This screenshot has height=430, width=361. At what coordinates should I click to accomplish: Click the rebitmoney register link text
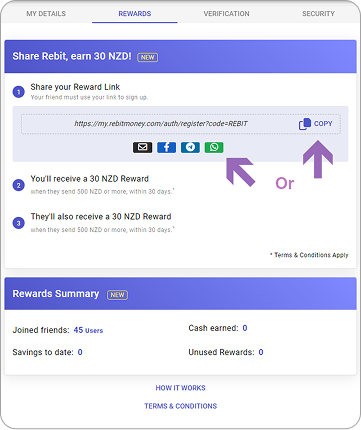click(161, 124)
